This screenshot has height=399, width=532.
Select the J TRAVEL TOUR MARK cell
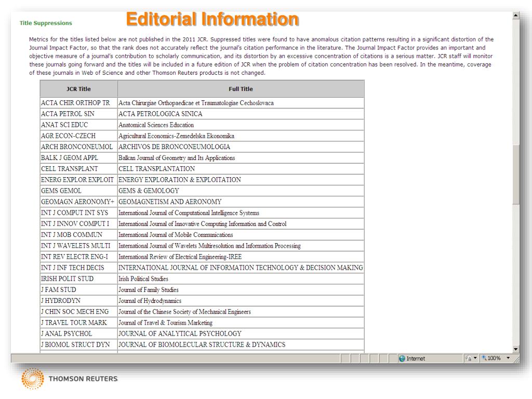coord(79,323)
